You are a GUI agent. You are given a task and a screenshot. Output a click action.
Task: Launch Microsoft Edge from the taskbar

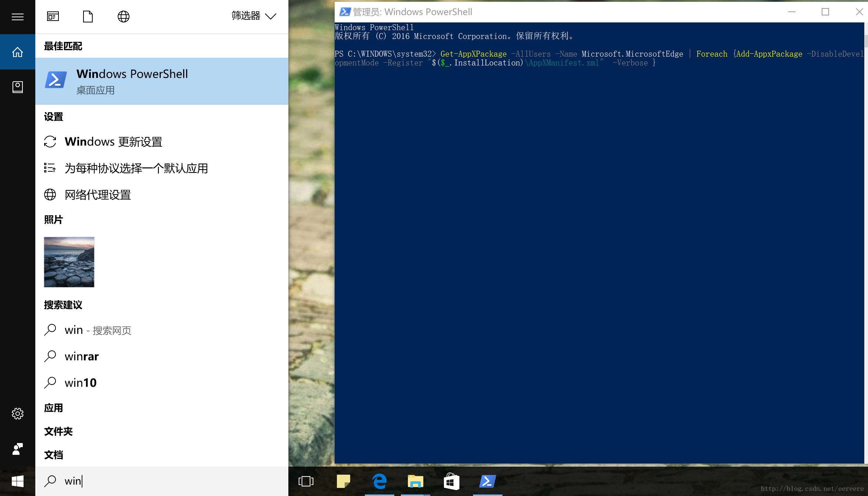380,481
